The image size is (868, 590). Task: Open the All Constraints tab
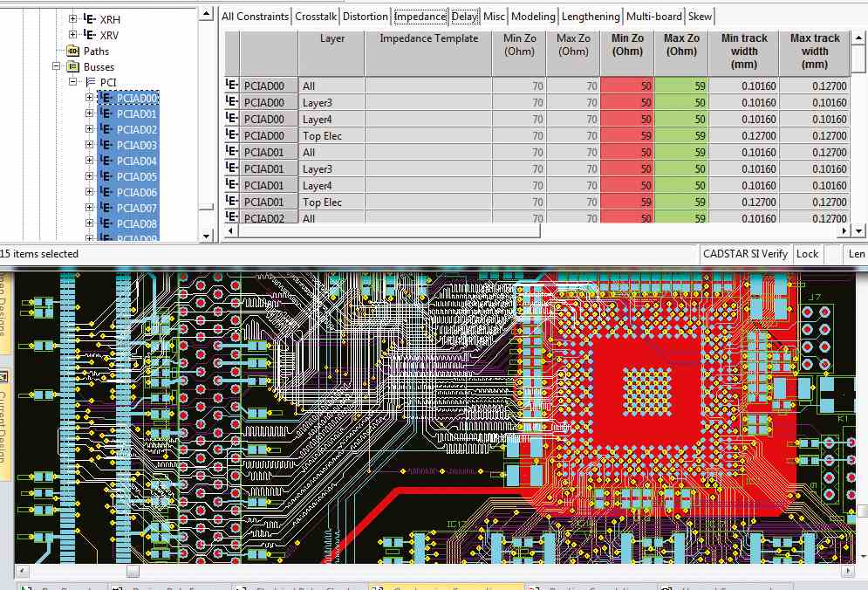pos(256,16)
